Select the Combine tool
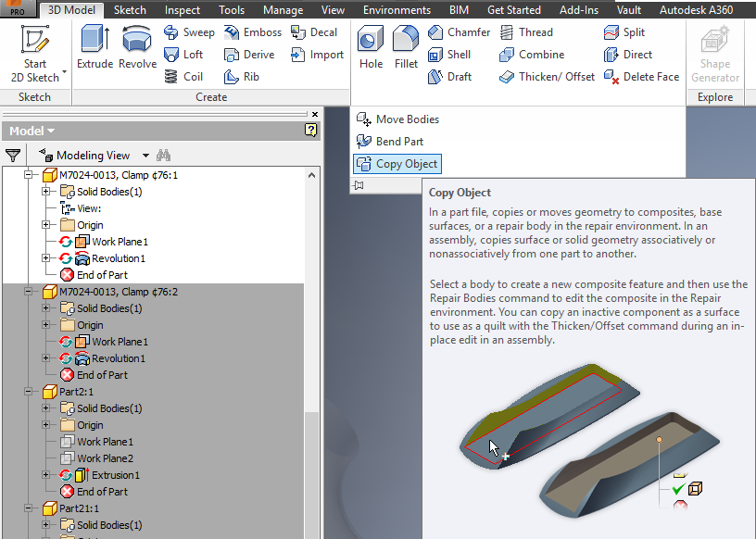756x539 pixels. pos(532,55)
